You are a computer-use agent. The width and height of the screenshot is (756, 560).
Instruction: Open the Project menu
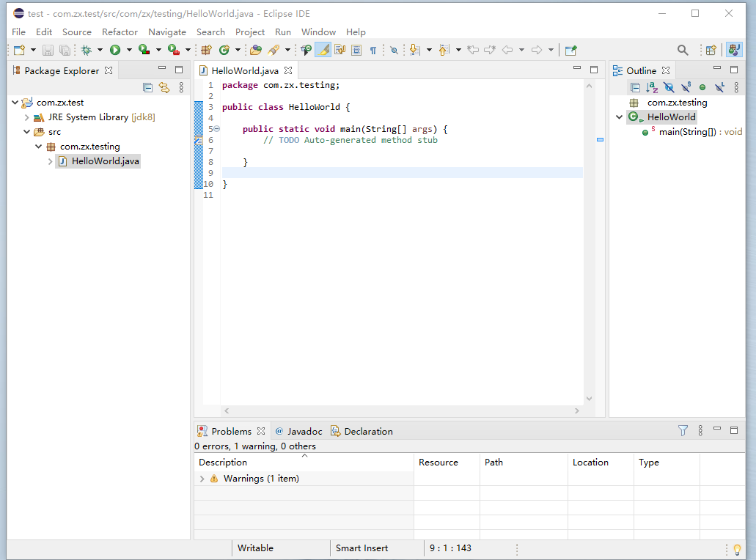pos(250,32)
